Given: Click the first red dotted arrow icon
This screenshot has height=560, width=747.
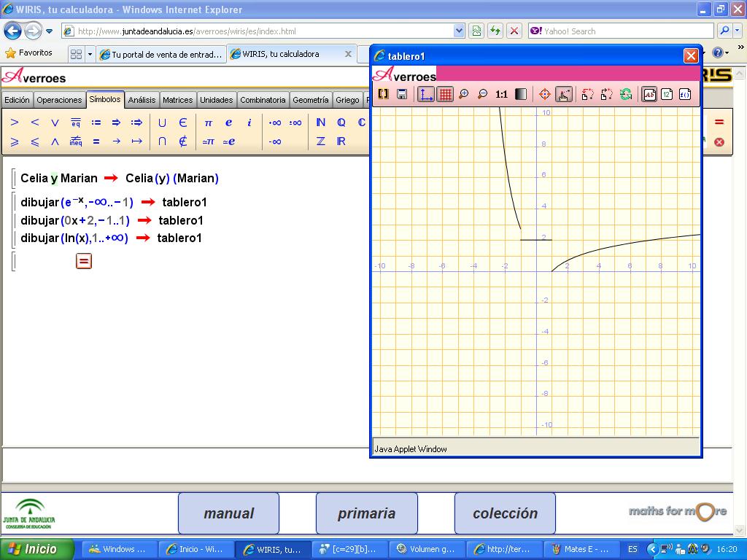Looking at the screenshot, I should 587,94.
